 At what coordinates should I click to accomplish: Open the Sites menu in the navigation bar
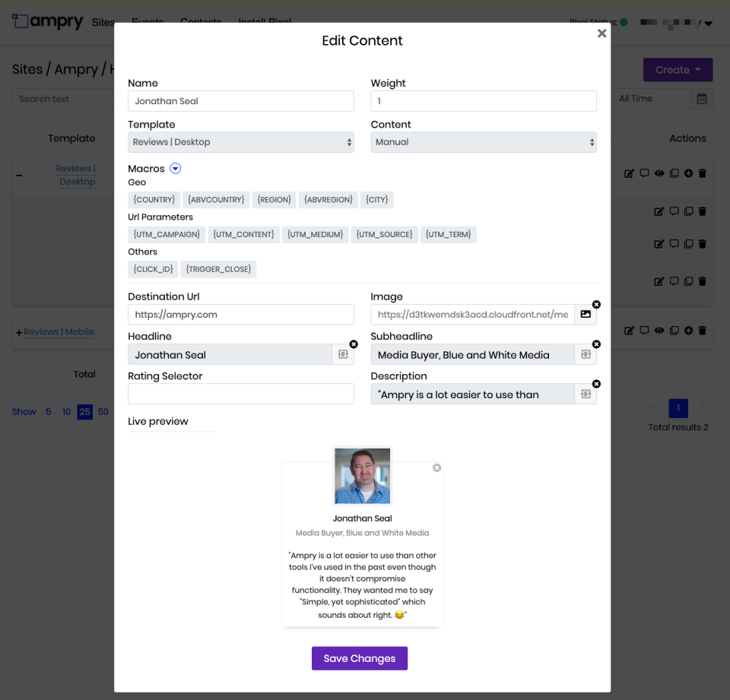103,23
